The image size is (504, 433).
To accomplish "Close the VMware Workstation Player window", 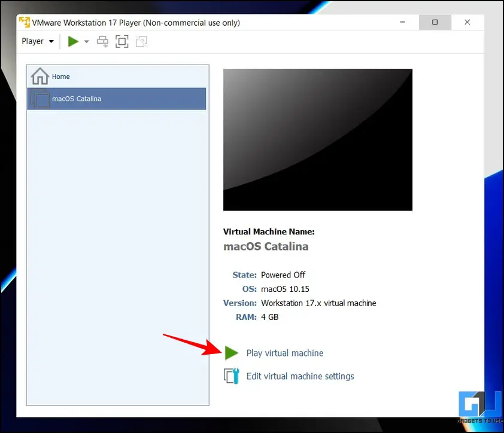I will (x=467, y=23).
